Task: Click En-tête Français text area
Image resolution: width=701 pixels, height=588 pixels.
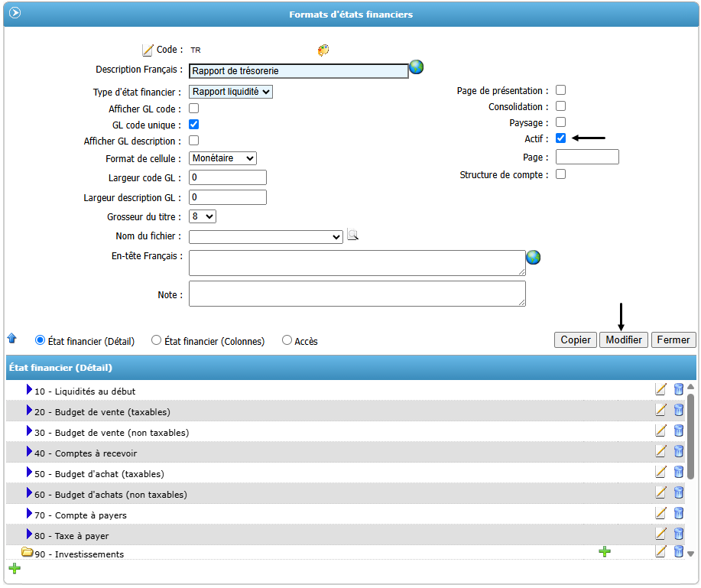Action: click(357, 263)
